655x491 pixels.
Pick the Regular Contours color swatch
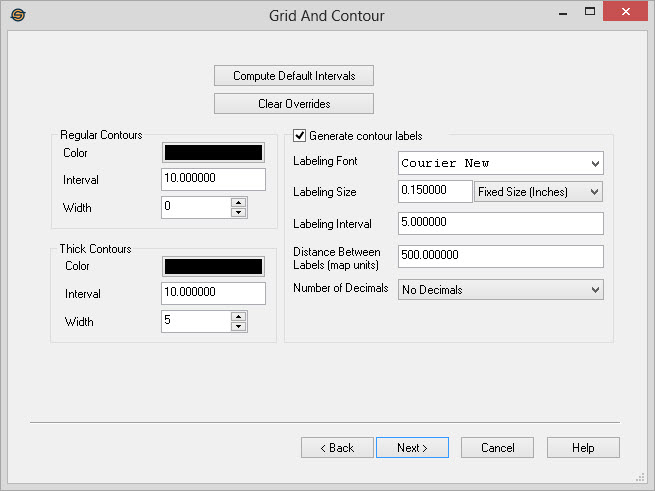coord(213,153)
